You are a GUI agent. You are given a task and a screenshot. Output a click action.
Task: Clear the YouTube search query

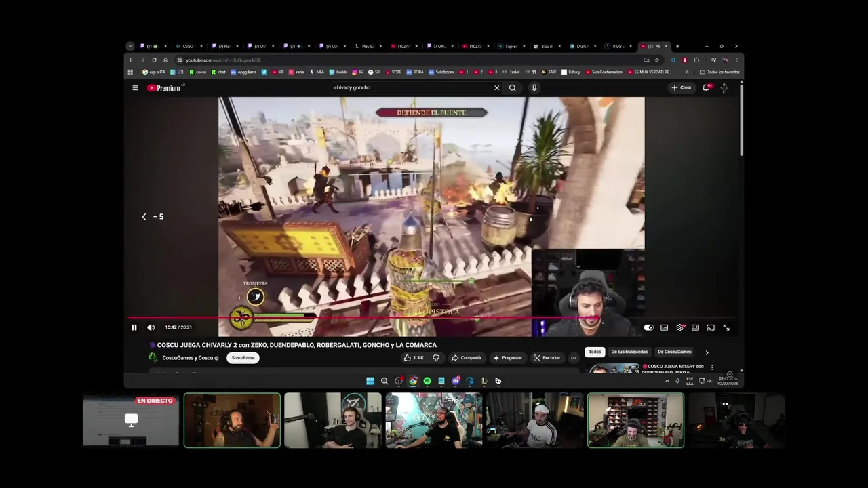click(x=496, y=87)
